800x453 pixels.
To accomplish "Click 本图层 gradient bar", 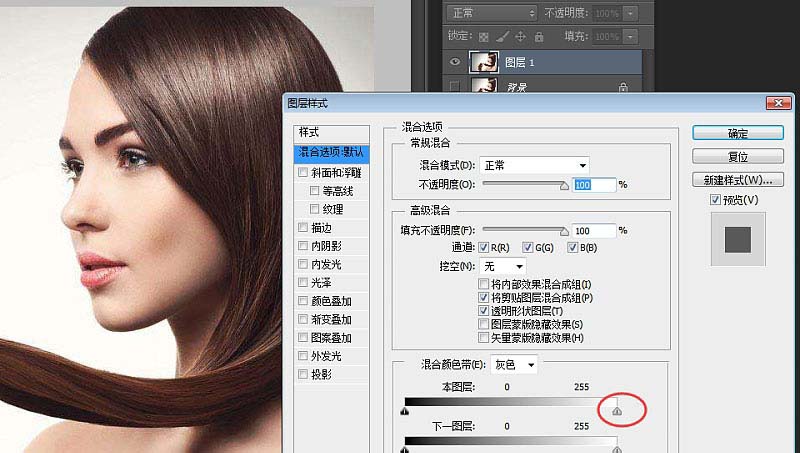I will (511, 401).
